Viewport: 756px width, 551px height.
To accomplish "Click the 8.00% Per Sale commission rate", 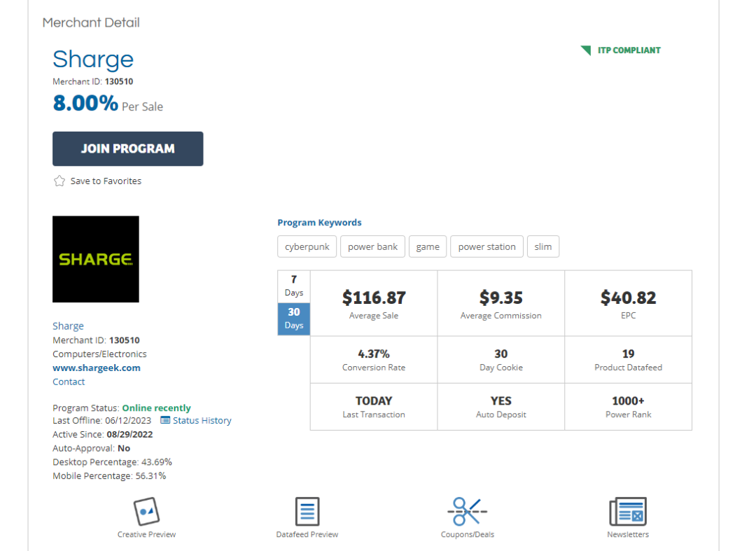I will point(108,103).
